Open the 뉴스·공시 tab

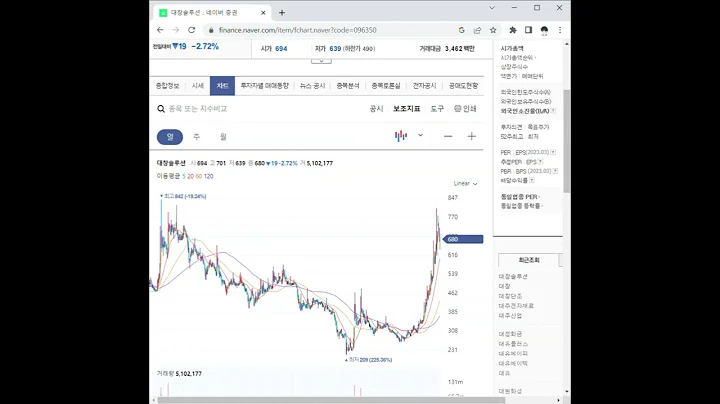pyautogui.click(x=312, y=86)
